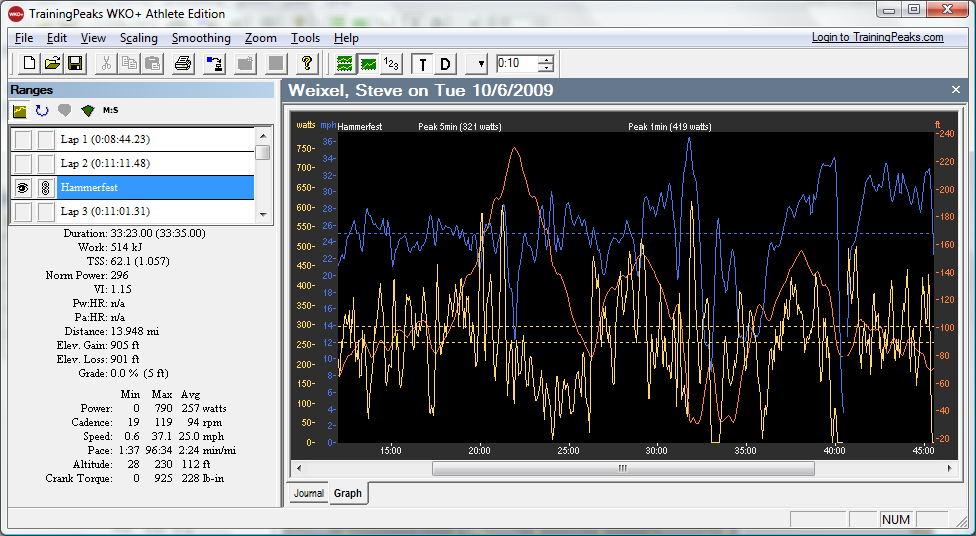The width and height of the screenshot is (976, 536).
Task: Switch x-axis to distance with D button
Action: coord(446,63)
